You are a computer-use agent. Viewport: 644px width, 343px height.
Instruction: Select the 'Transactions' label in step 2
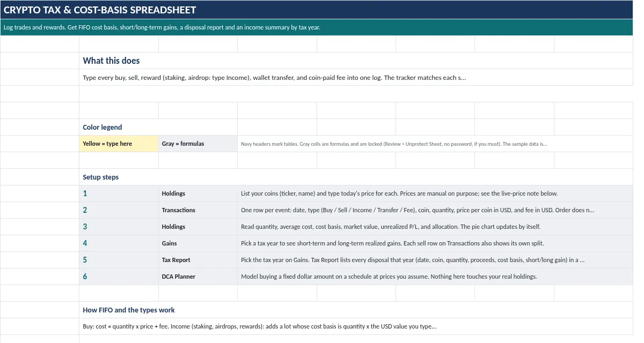click(198, 210)
